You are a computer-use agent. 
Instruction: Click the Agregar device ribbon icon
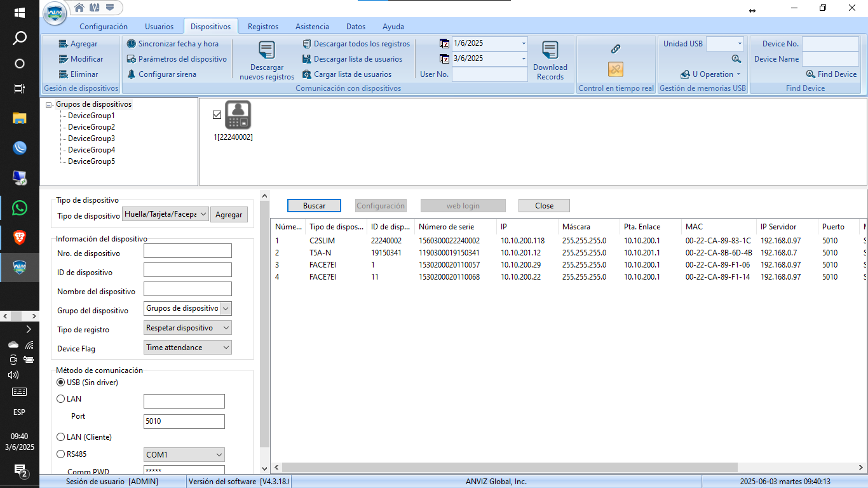pyautogui.click(x=63, y=44)
